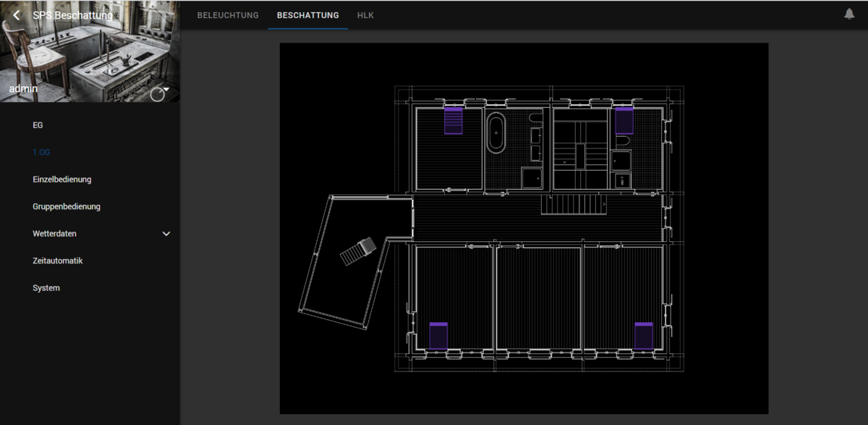Click the bottom-left room blind icon
Screen dimensions: 868x425
pyautogui.click(x=438, y=336)
